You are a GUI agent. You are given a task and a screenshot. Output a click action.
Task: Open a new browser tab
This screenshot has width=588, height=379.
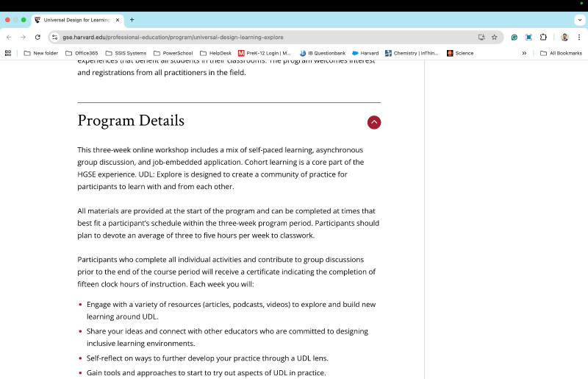132,20
